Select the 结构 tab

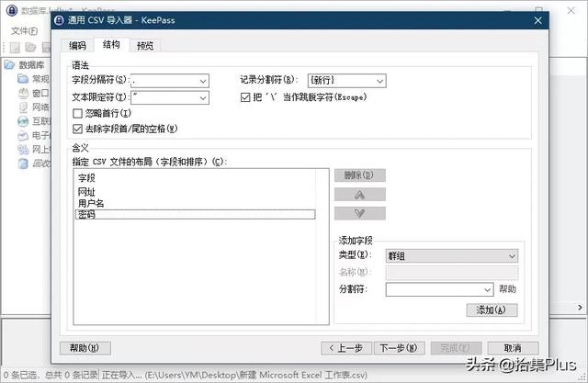pos(111,45)
